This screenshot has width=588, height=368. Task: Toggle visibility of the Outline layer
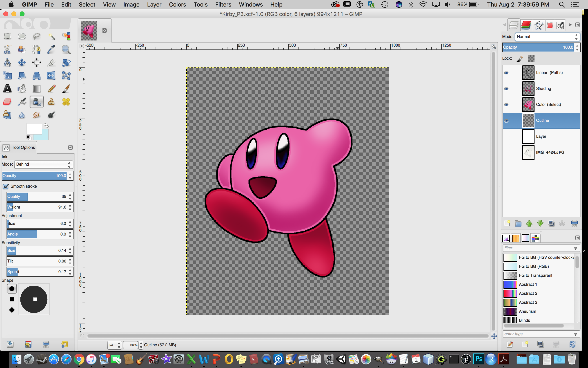[x=506, y=121]
